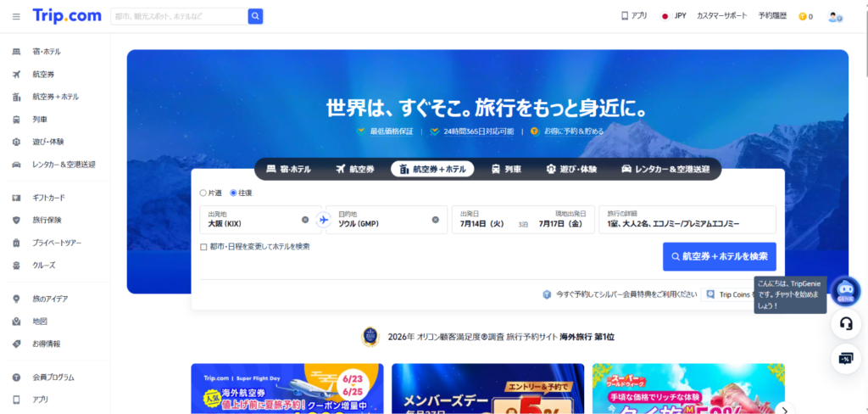Clear the ソウル (GMP) destination field
The height and width of the screenshot is (414, 868).
(x=436, y=220)
